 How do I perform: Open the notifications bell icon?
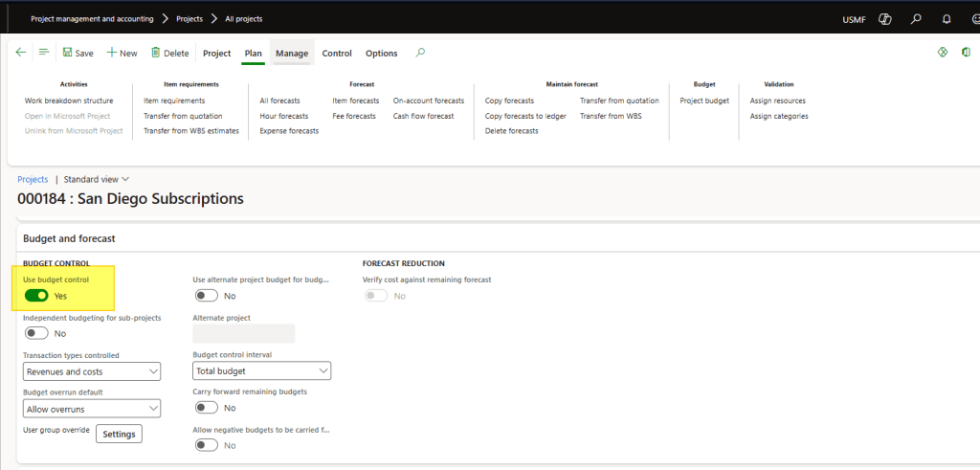[947, 18]
